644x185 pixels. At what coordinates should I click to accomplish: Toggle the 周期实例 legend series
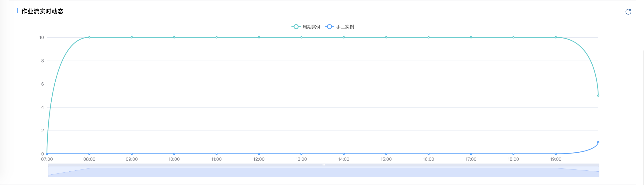306,27
